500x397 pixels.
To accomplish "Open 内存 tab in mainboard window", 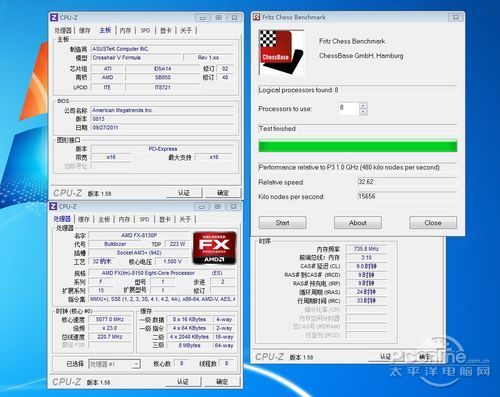I will 125,30.
